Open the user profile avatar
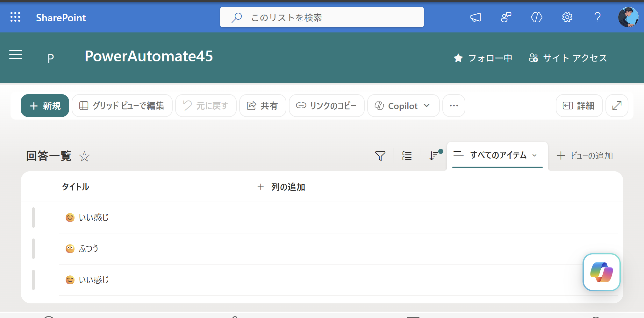The width and height of the screenshot is (644, 318). (628, 17)
